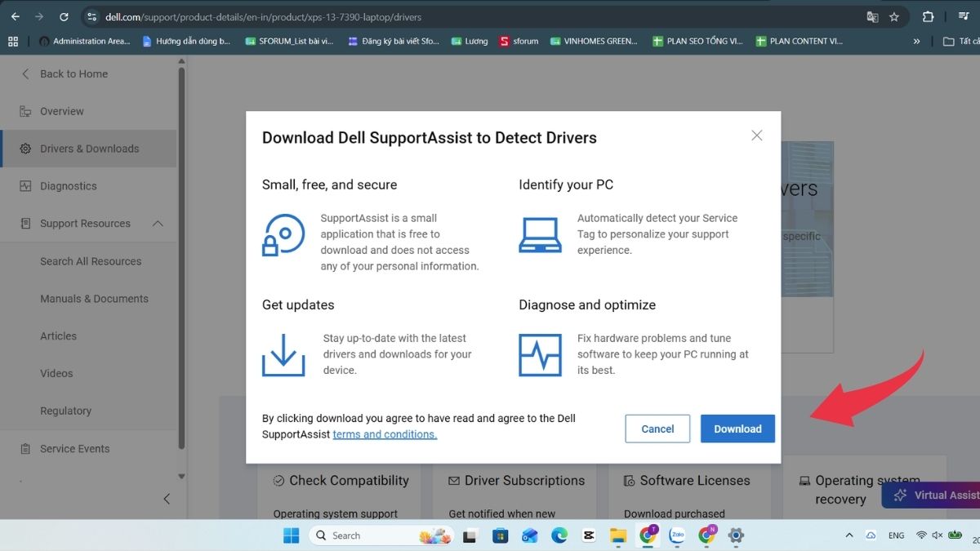980x551 pixels.
Task: Open CapCut from taskbar
Action: click(x=588, y=535)
